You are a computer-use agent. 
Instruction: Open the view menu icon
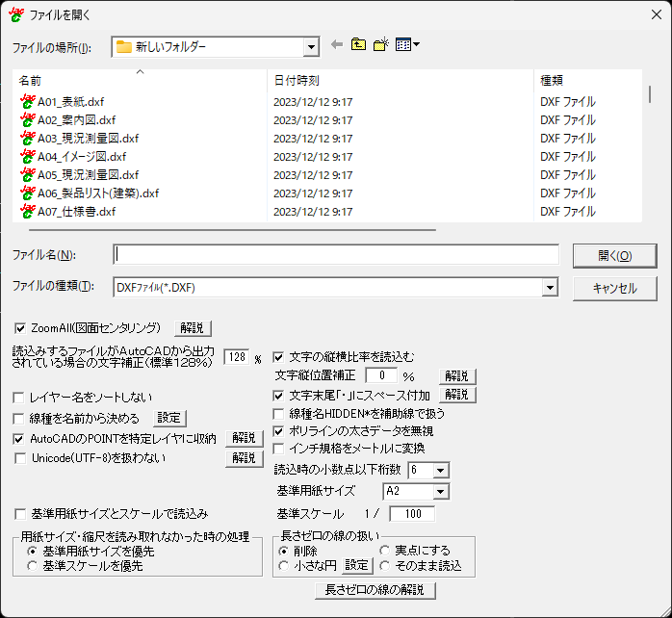click(406, 45)
